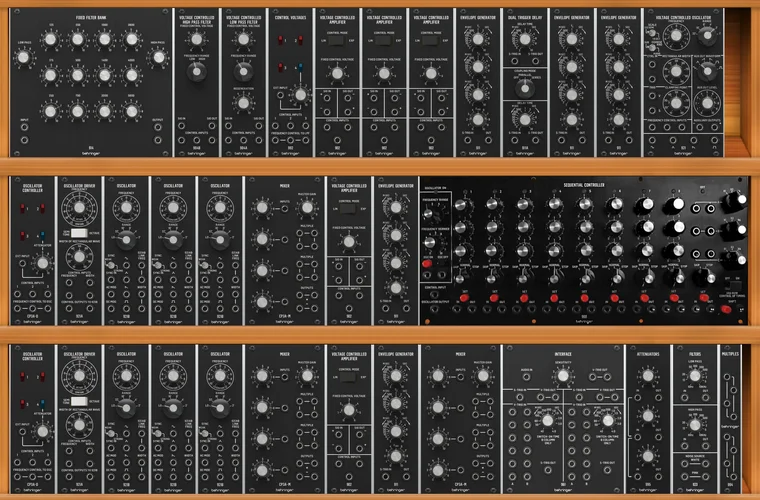Click the stage 2 Set button
This screenshot has height=500, width=760.
tap(494, 298)
